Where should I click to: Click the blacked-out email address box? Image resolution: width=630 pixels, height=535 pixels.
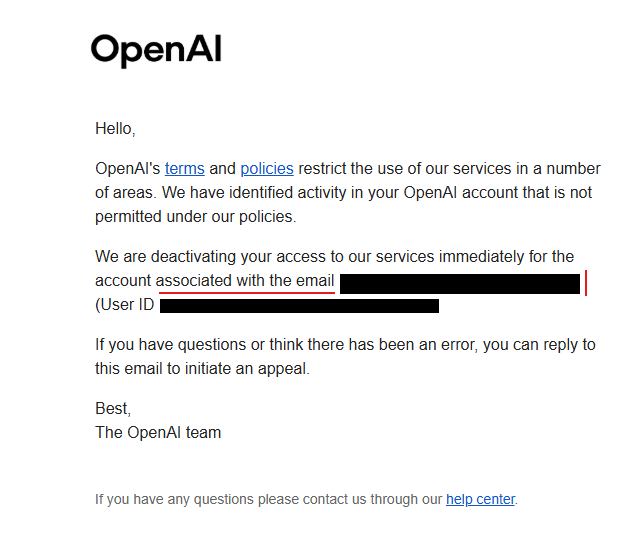460,284
